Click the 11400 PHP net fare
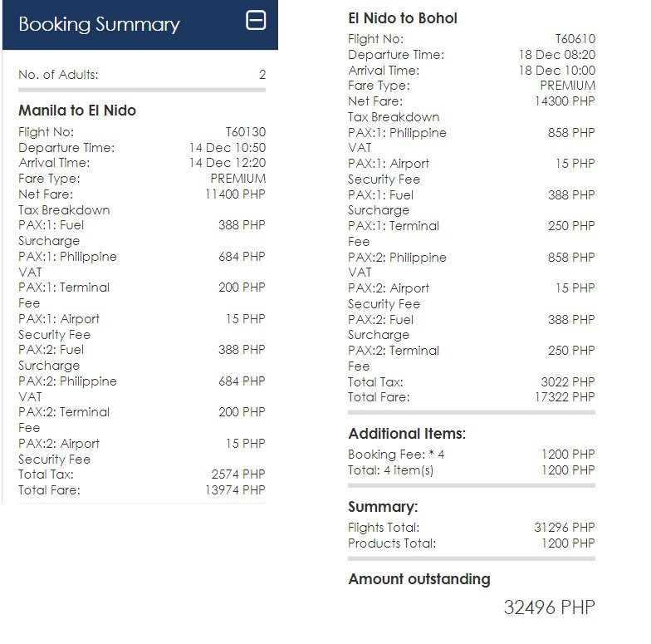651x644 pixels. pos(235,194)
